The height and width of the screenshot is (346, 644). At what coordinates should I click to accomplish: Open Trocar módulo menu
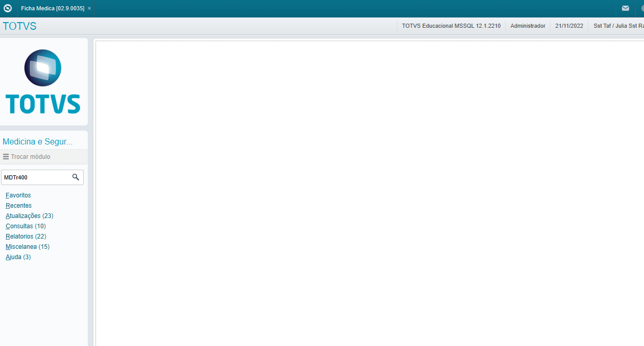point(31,157)
